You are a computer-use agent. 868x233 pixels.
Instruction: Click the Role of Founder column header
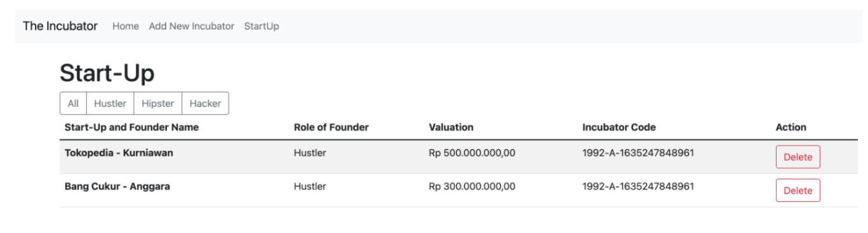(x=331, y=127)
